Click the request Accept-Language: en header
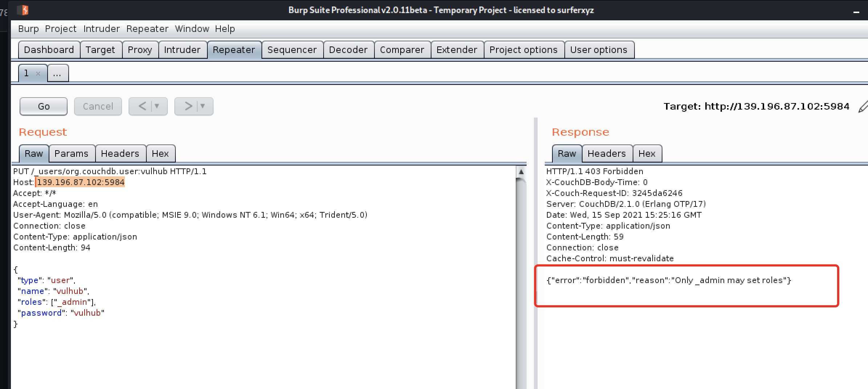The width and height of the screenshot is (868, 389). point(56,204)
